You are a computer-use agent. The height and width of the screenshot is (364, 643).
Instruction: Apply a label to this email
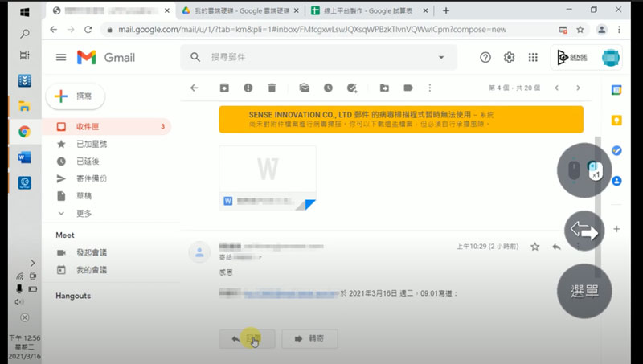tap(408, 88)
